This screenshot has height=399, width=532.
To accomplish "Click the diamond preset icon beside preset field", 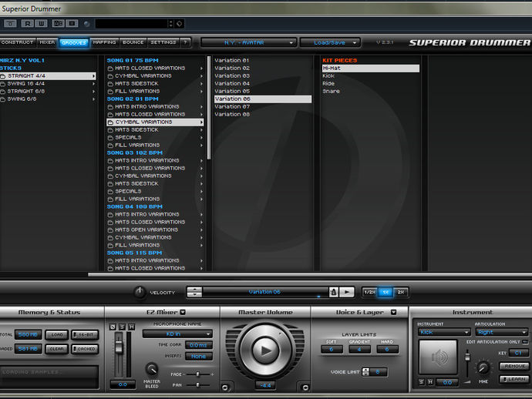I will [x=179, y=23].
